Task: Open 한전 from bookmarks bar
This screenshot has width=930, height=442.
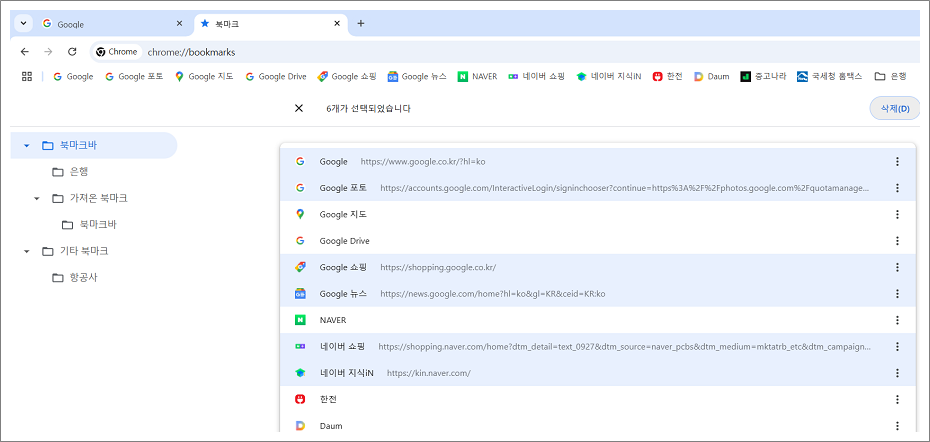Action: pos(667,77)
